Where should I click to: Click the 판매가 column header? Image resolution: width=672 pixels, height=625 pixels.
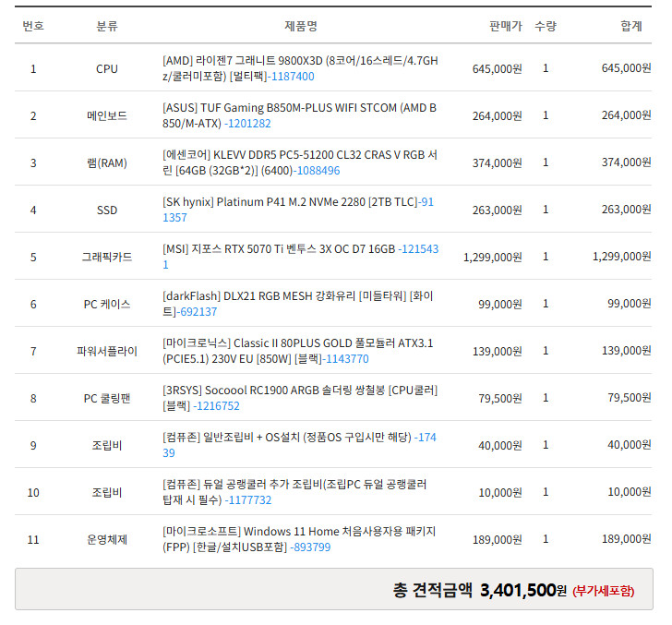pyautogui.click(x=506, y=26)
